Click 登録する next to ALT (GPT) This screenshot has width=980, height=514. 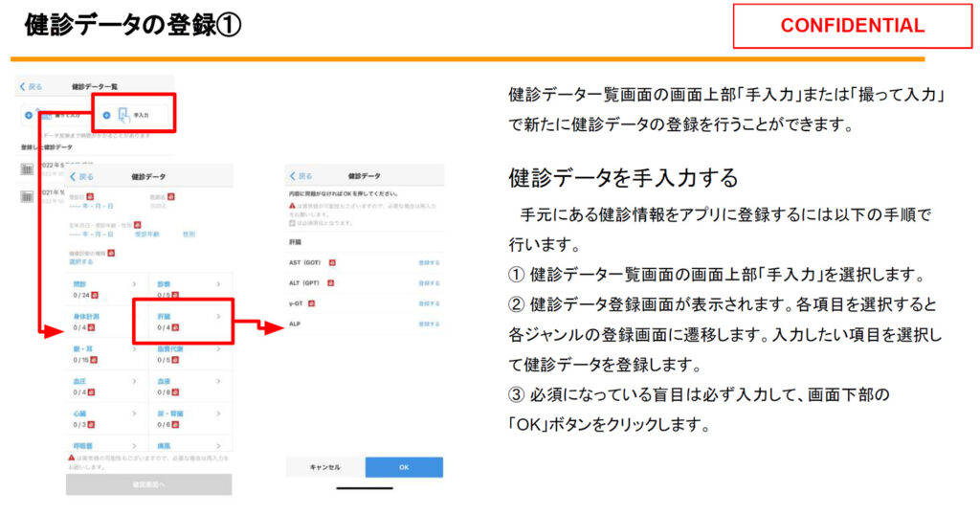pos(429,282)
